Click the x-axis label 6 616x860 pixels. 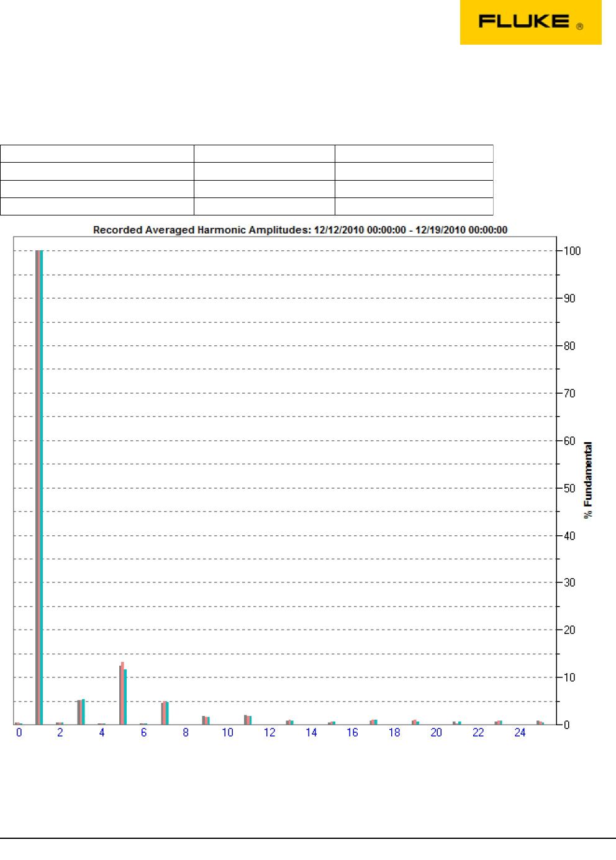[x=144, y=733]
